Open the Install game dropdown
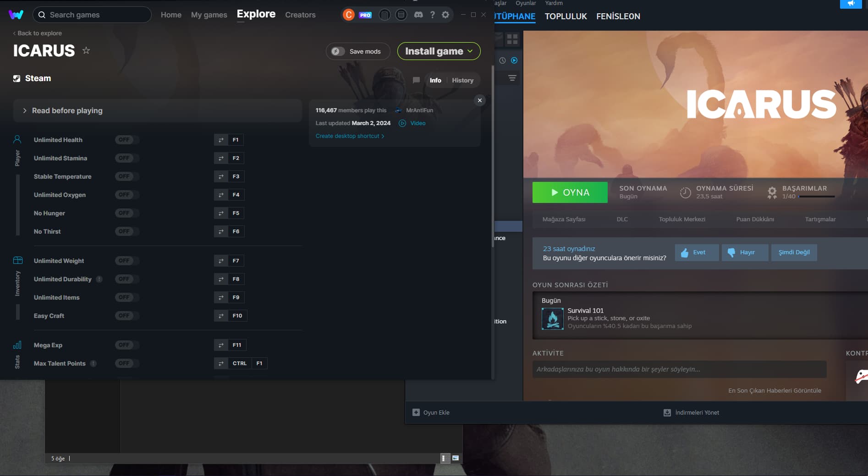 pyautogui.click(x=439, y=51)
